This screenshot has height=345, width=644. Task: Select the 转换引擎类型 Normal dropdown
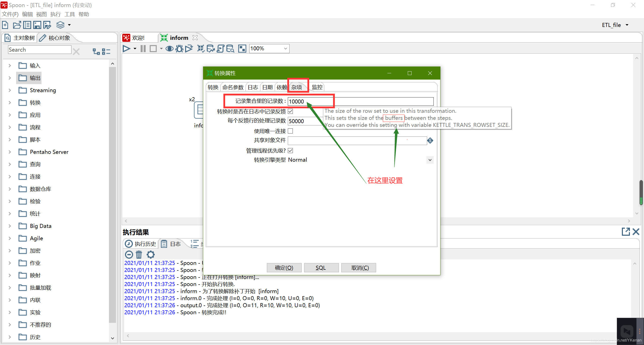click(360, 159)
